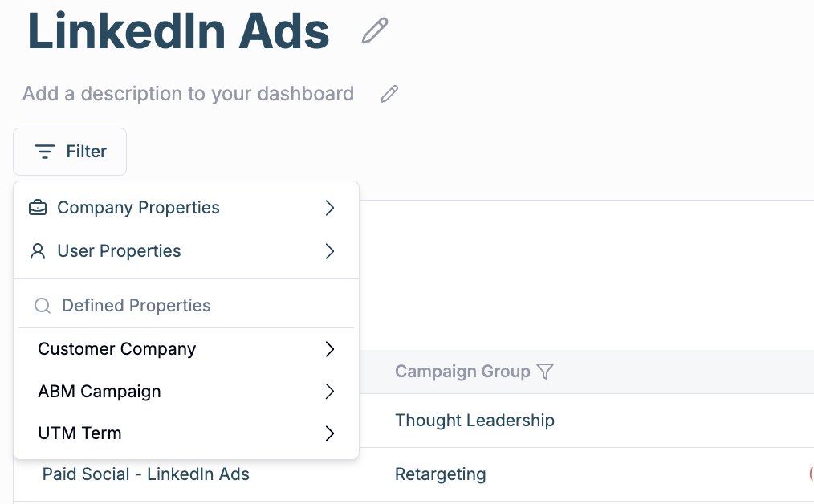
Task: Open the Paid Social - LinkedIn Ads row
Action: (146, 474)
